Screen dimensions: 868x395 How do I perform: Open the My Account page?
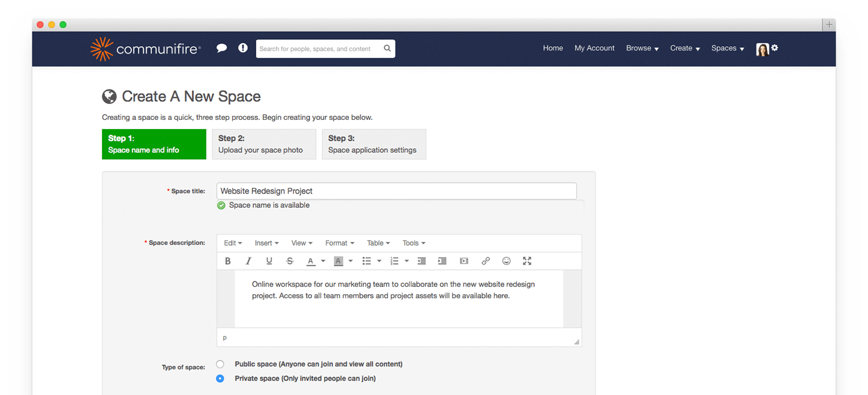(594, 48)
